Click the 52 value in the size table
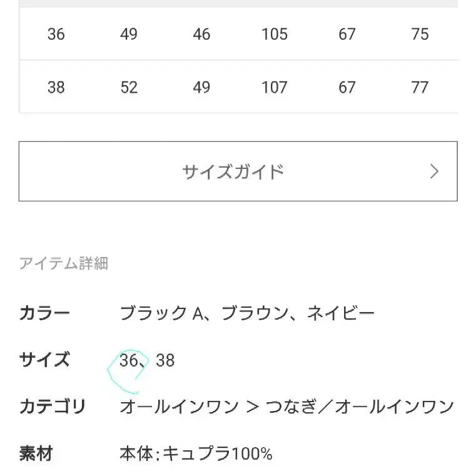Screen dimensions: 476x476 click(x=129, y=87)
